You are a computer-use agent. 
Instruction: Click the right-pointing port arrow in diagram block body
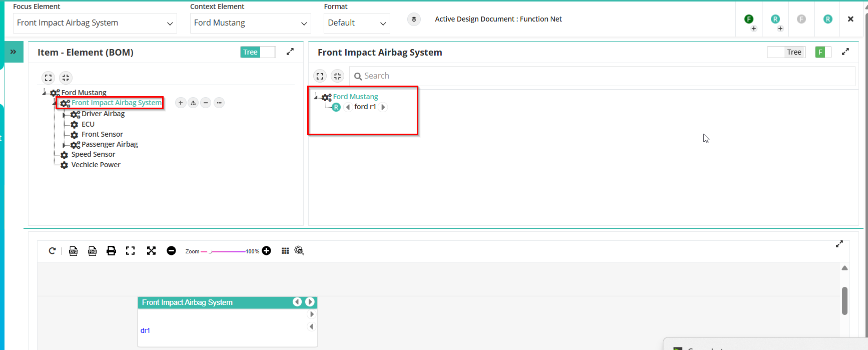(x=312, y=314)
